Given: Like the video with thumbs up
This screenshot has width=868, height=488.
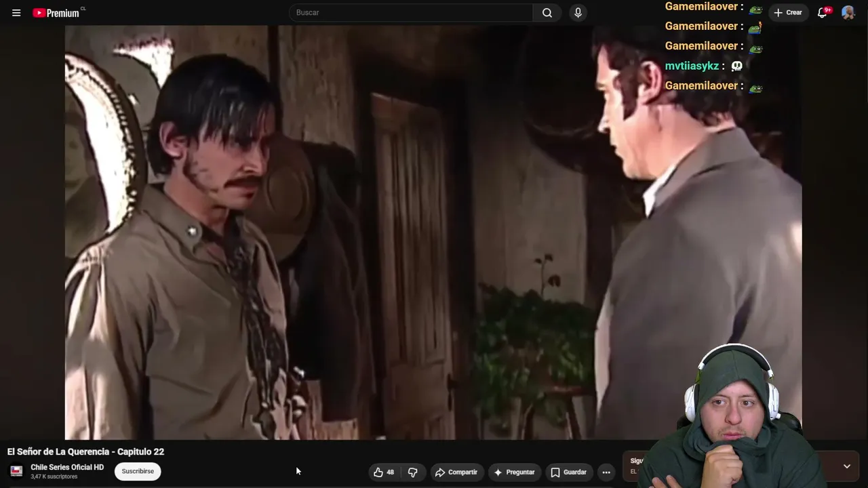Looking at the screenshot, I should [384, 472].
